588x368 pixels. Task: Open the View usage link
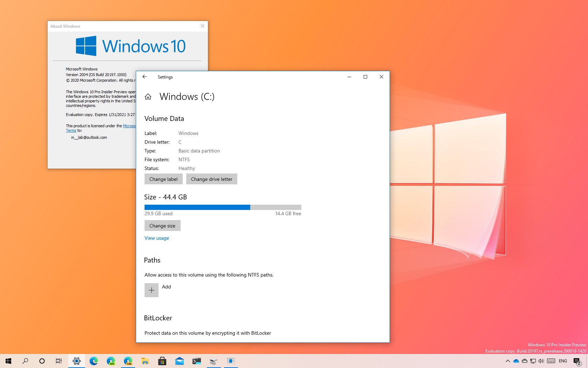(x=156, y=238)
